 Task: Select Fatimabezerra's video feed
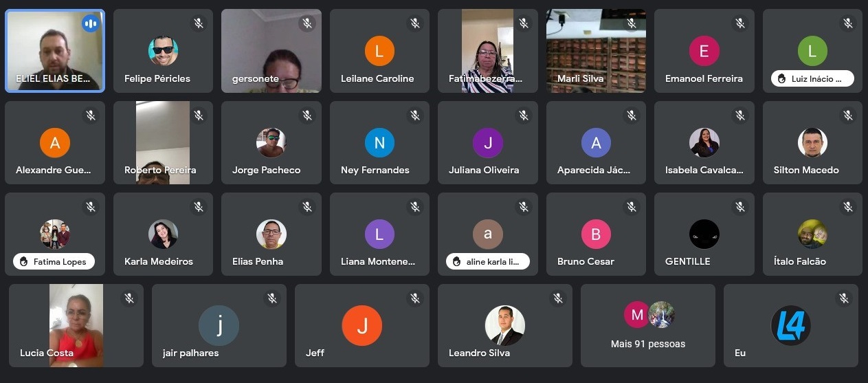[487, 51]
